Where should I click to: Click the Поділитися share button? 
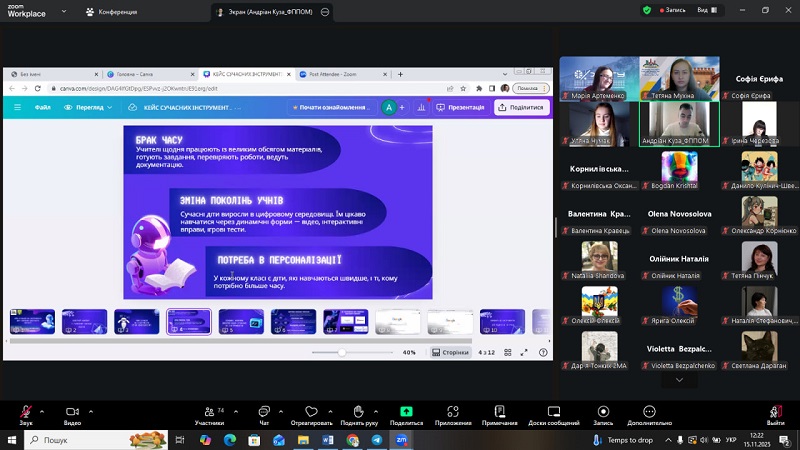click(x=521, y=107)
